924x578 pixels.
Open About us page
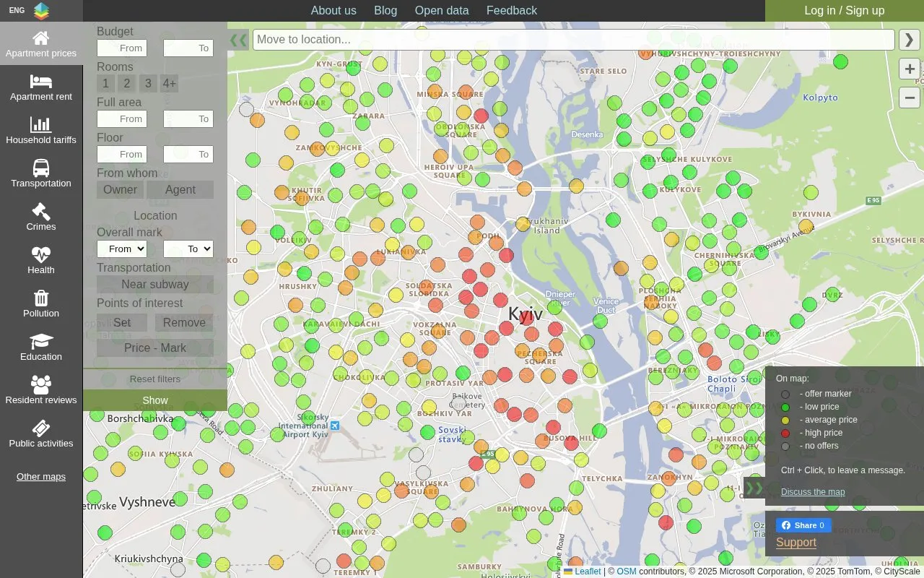click(x=334, y=11)
